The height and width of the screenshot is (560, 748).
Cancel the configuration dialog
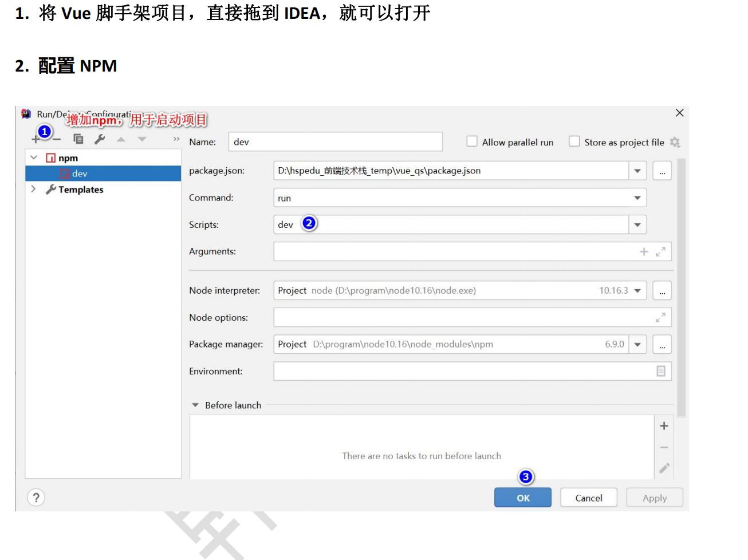(589, 498)
